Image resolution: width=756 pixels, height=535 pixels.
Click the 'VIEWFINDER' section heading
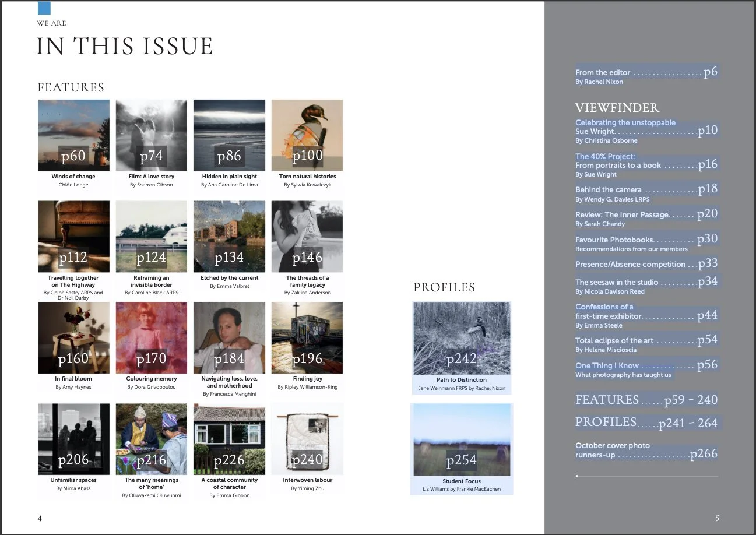[x=617, y=108]
